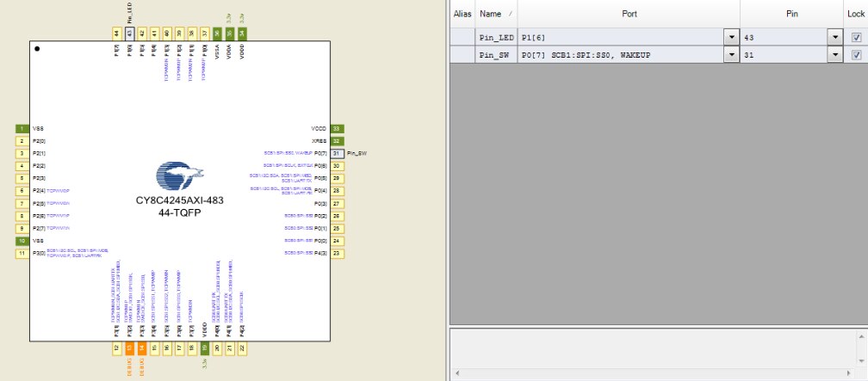This screenshot has height=381, width=868.
Task: Click green VDDA power pin 35
Action: coord(230,34)
